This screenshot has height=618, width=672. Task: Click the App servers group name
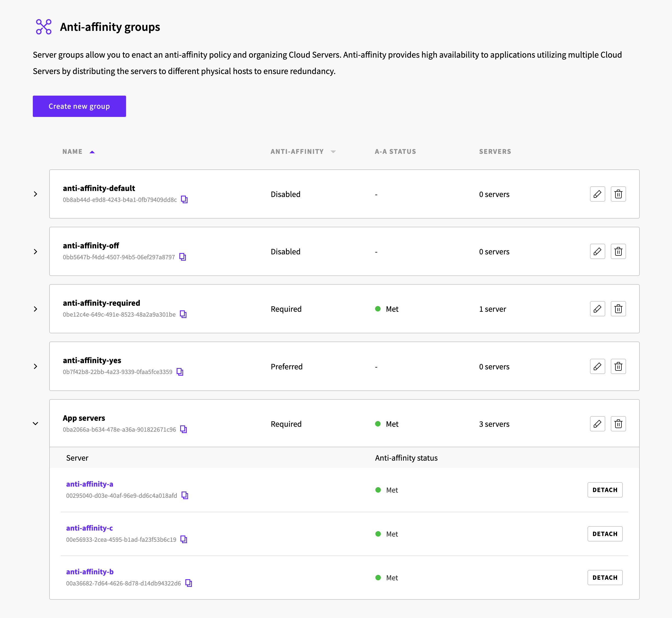click(x=84, y=418)
